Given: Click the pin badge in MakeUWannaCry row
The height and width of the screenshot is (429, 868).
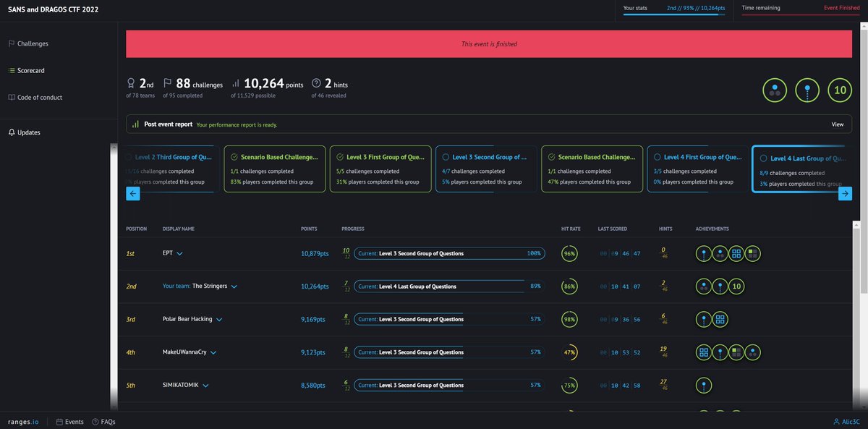Looking at the screenshot, I should (x=720, y=352).
